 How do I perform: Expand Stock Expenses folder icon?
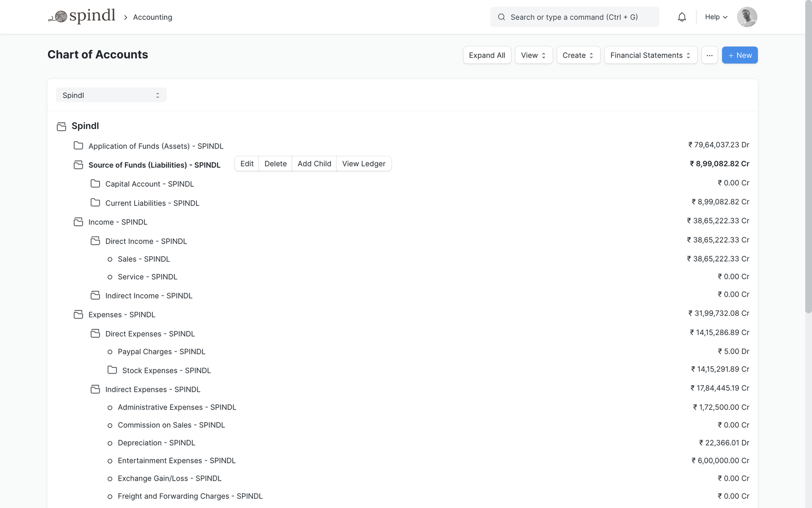click(x=112, y=370)
